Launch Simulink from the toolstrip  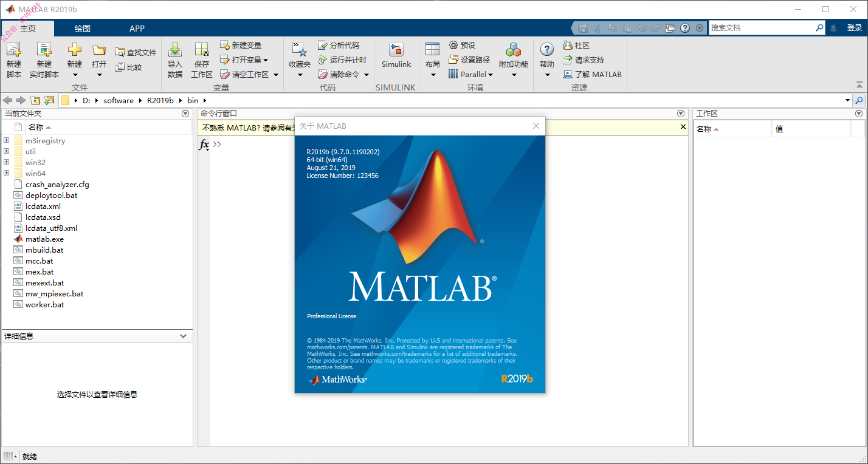pyautogui.click(x=396, y=56)
